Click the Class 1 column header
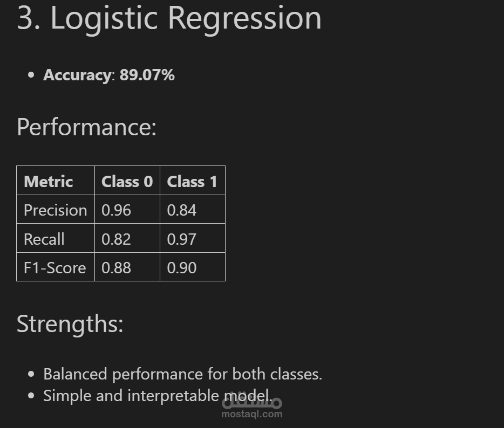Image resolution: width=504 pixels, height=428 pixels. point(192,182)
